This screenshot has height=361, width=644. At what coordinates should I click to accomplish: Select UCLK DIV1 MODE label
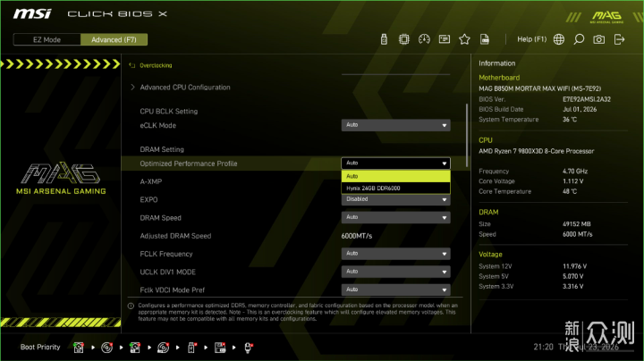pos(167,272)
